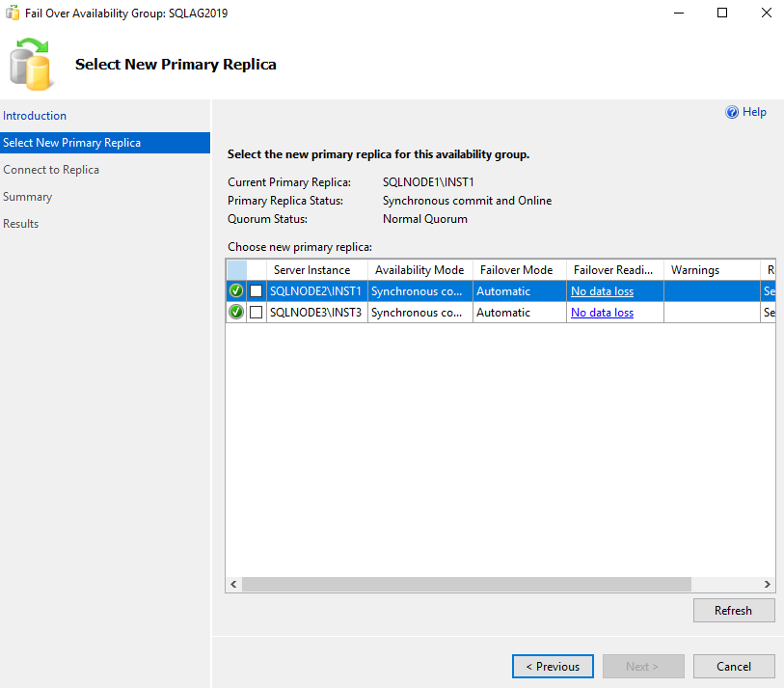Go to the Results step
Viewport: 784px width, 688px height.
pos(20,224)
